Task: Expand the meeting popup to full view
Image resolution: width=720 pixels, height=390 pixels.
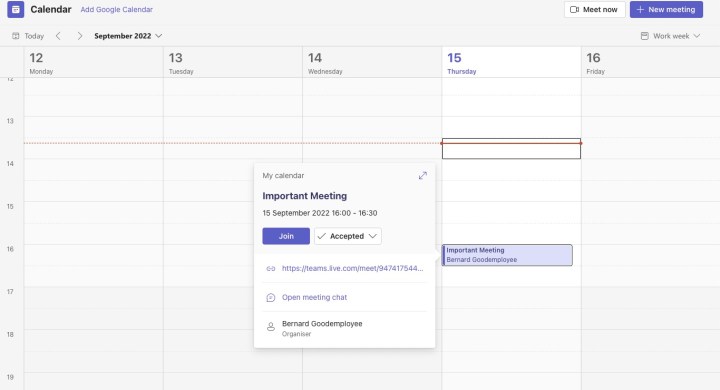Action: point(423,175)
